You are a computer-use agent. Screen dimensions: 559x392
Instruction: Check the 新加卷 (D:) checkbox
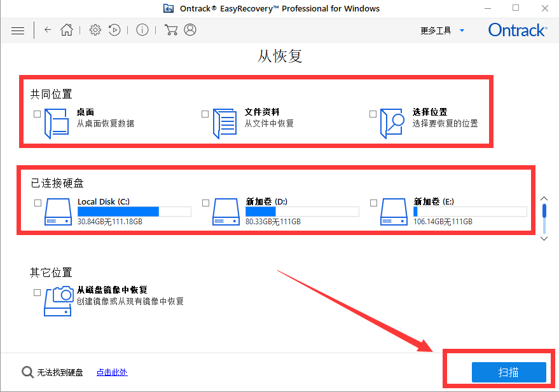click(x=205, y=203)
